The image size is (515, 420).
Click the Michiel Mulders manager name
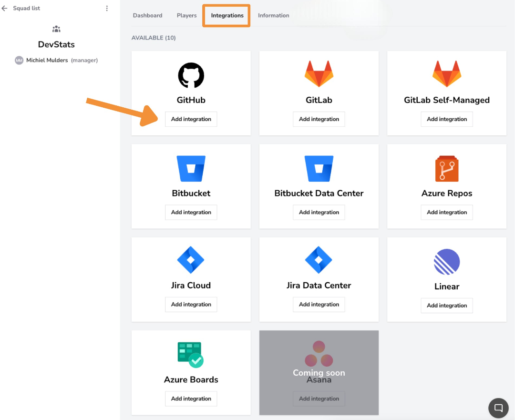[x=47, y=61]
